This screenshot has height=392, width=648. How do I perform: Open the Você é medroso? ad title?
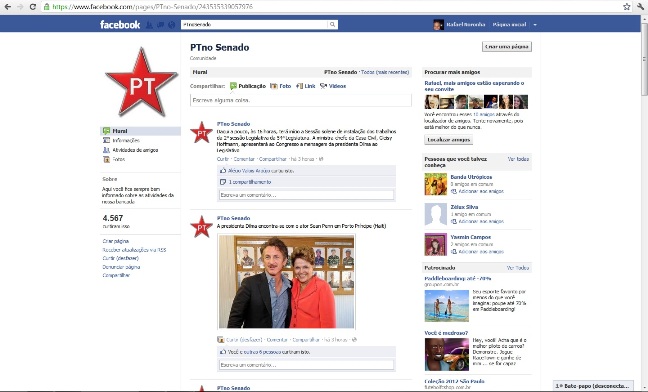(446, 333)
